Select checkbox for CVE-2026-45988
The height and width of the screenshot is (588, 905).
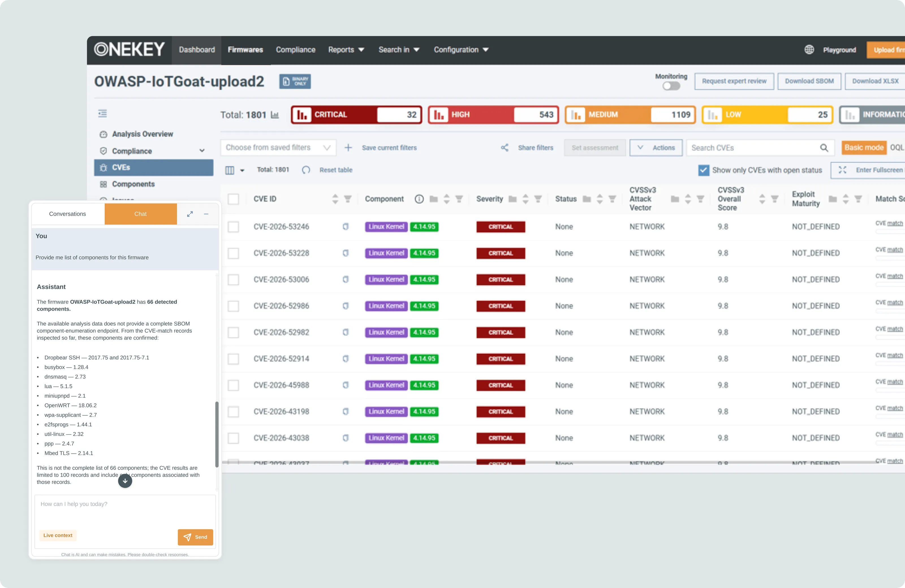233,385
